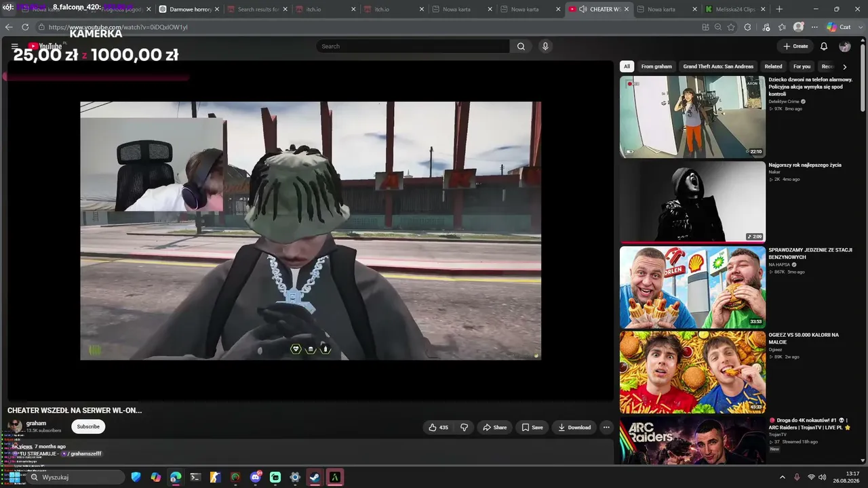Switch to the Melisska24 Clips tab
Screen dimensions: 868x488
[x=736, y=9]
